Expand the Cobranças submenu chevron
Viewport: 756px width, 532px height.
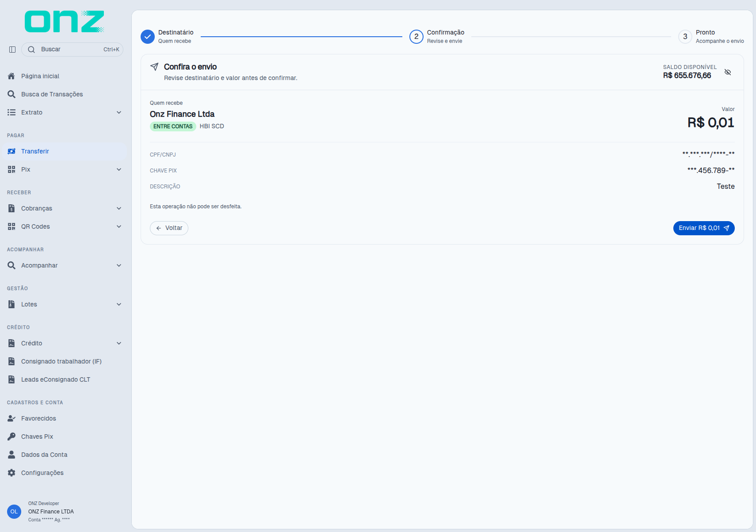(x=119, y=208)
